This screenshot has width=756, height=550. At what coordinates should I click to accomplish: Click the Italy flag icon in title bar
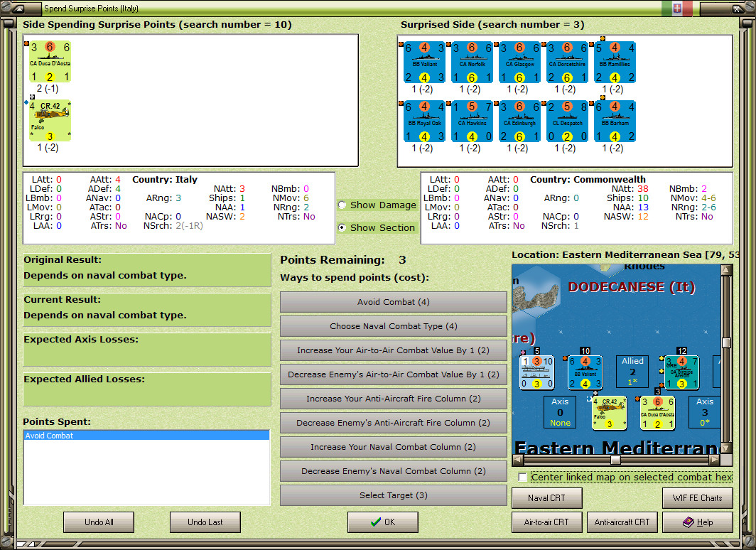(x=677, y=9)
